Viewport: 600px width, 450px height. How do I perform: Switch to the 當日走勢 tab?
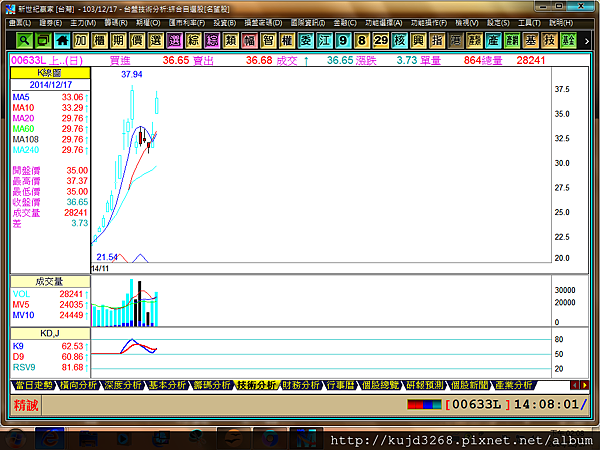[x=34, y=385]
